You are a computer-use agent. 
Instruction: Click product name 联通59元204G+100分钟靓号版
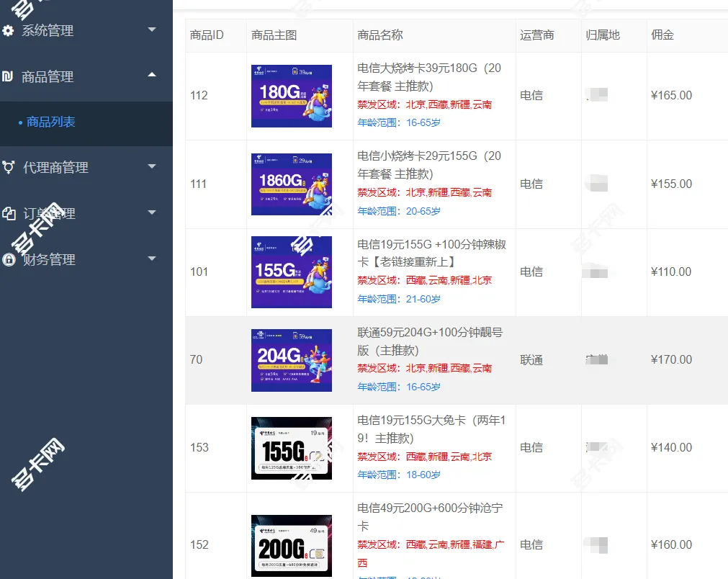(430, 341)
